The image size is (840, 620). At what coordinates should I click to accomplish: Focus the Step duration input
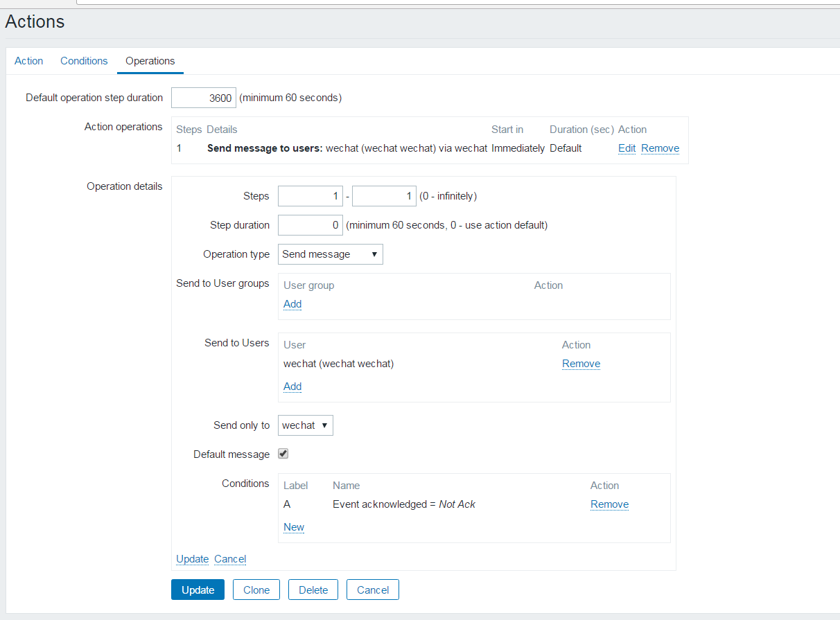pos(310,225)
